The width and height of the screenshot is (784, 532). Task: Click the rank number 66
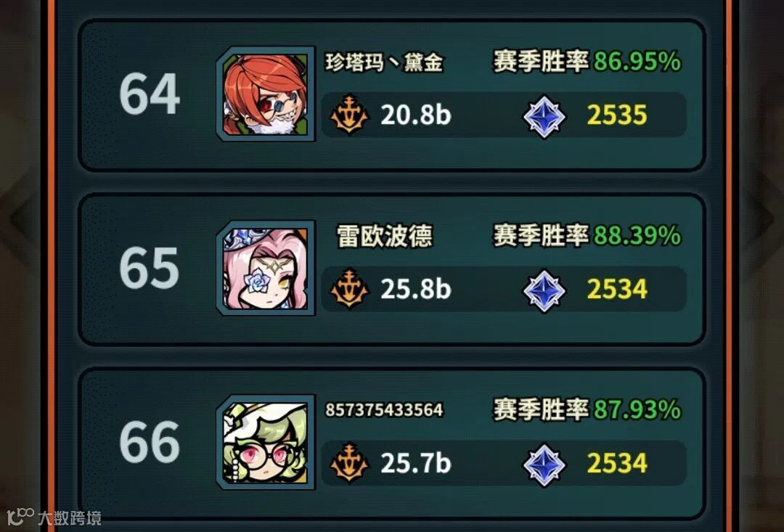coord(150,442)
